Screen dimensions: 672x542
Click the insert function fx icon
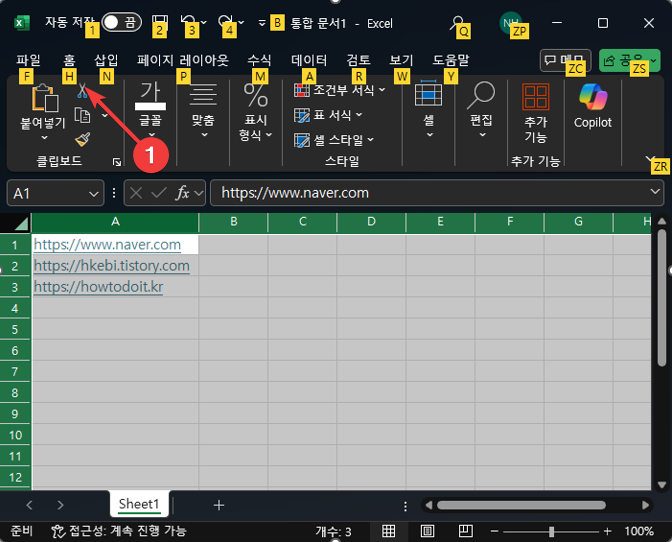(x=182, y=193)
